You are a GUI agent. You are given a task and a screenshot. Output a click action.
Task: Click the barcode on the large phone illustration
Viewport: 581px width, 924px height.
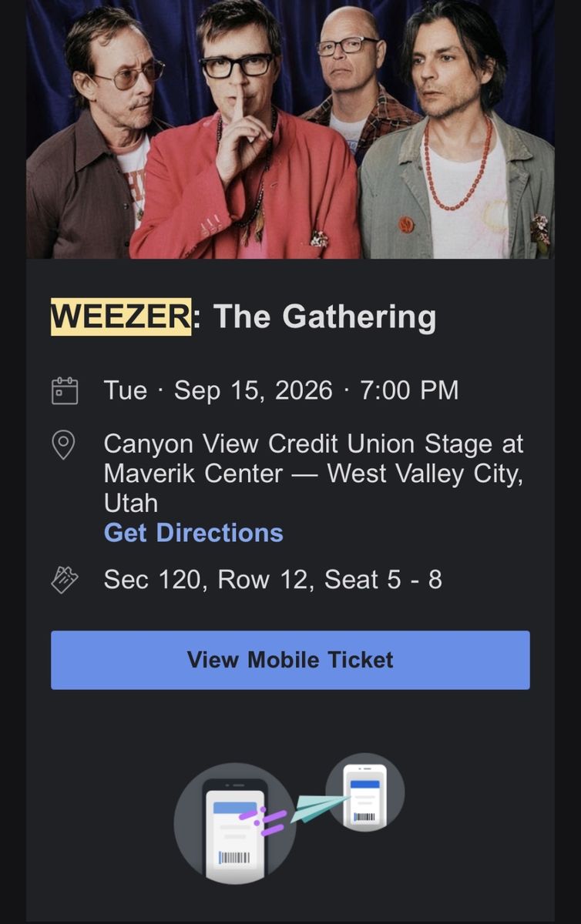234,857
